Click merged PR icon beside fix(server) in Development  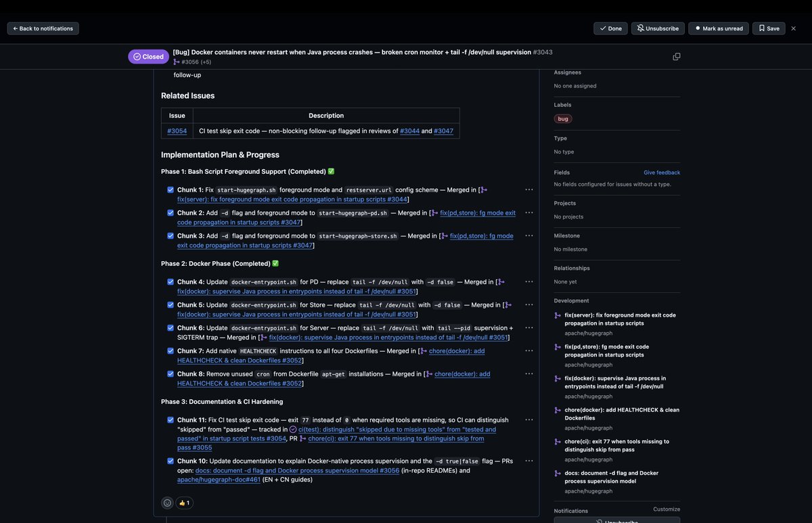point(558,315)
